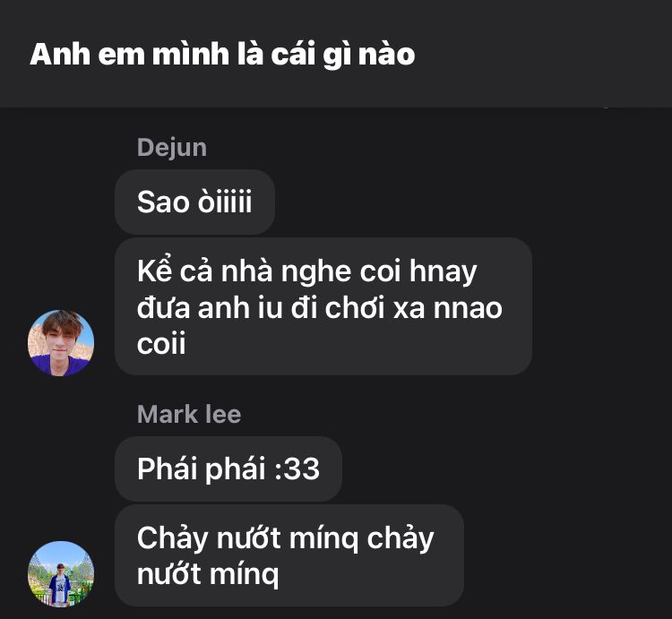672x619 pixels.
Task: Open Dejun's profile picture avatar
Action: [61, 343]
